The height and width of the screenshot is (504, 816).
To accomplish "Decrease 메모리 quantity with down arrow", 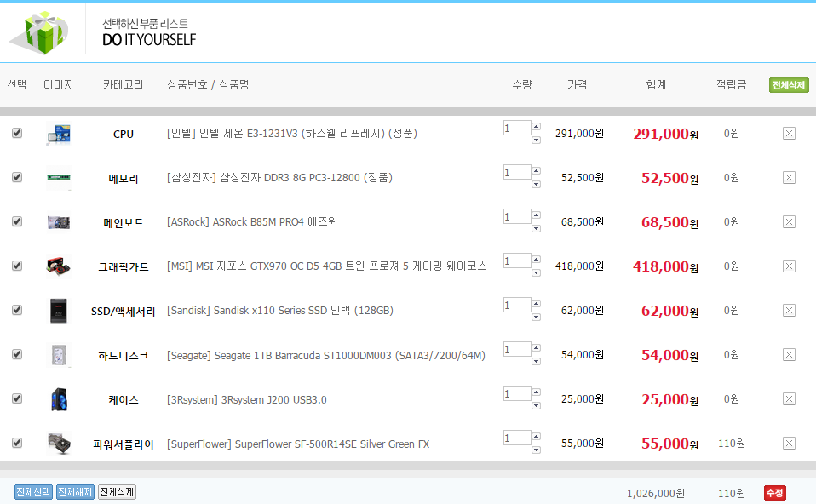I will point(536,184).
